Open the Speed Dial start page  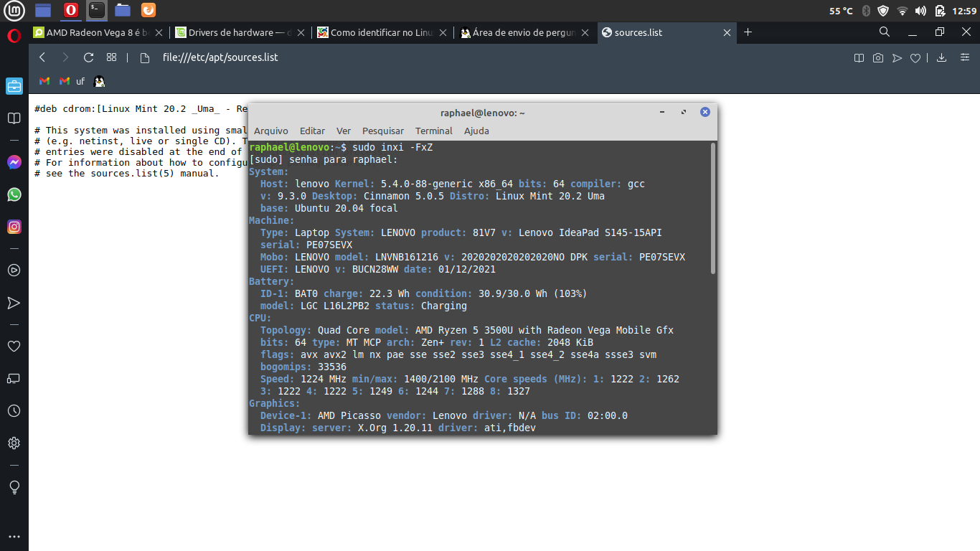(111, 57)
